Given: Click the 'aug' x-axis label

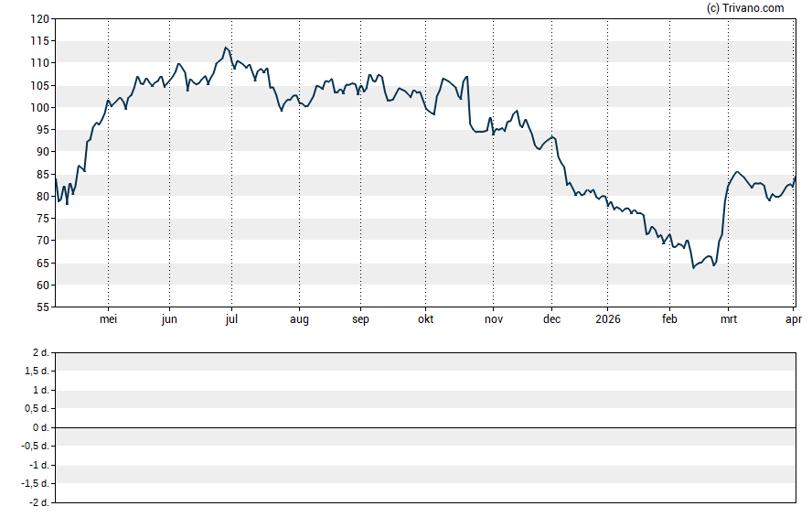Looking at the screenshot, I should tap(299, 319).
